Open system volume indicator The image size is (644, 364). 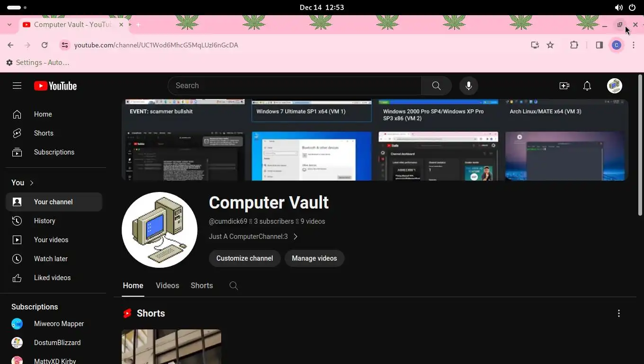(618, 8)
